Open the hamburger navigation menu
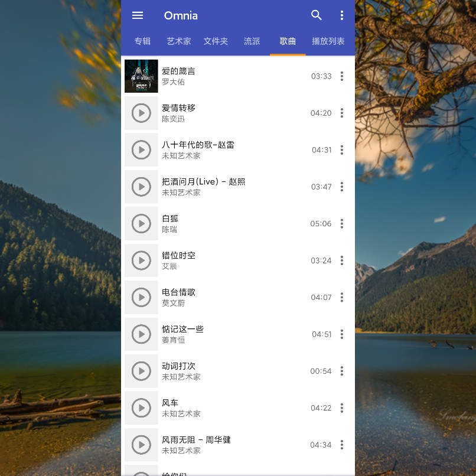 click(x=138, y=15)
